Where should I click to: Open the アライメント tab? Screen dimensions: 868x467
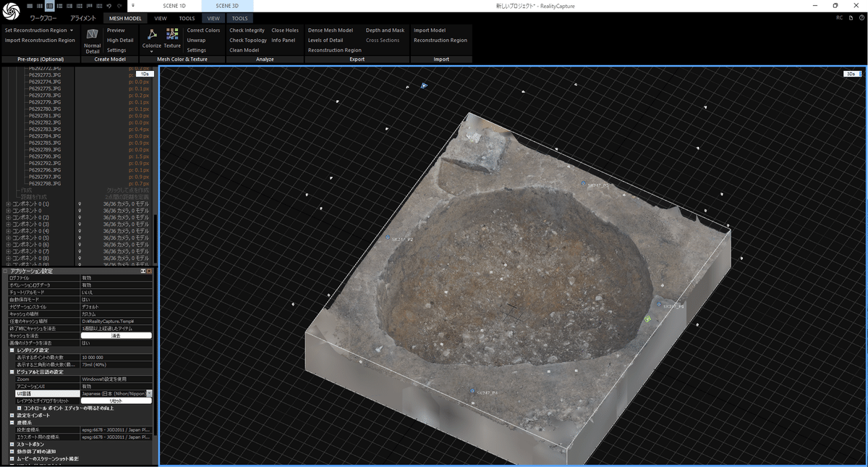pos(83,17)
